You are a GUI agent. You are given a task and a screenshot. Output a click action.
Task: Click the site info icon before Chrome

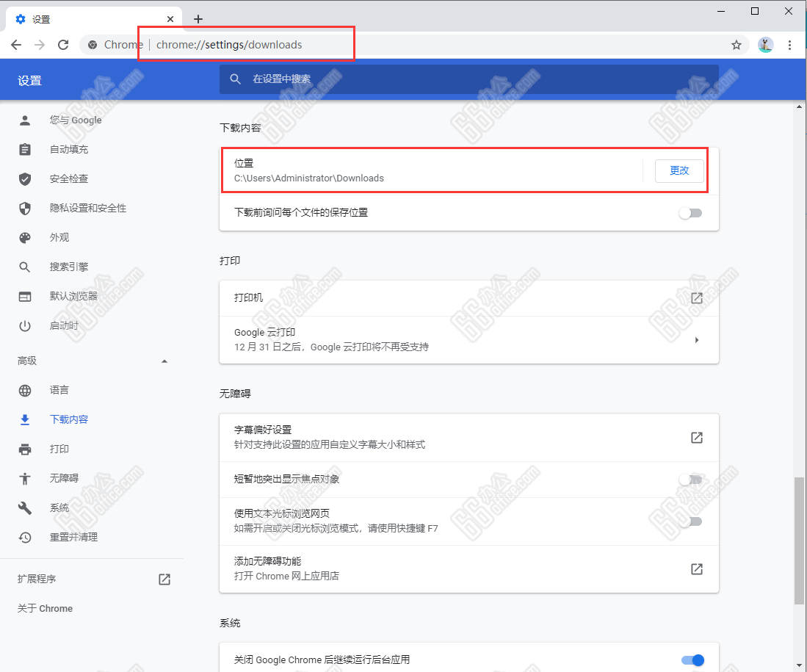pos(93,45)
